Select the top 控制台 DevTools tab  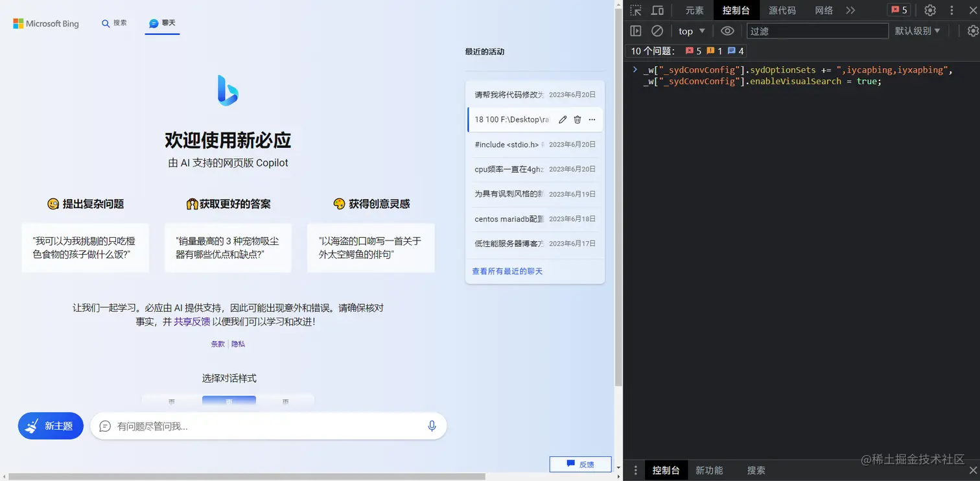click(x=736, y=10)
